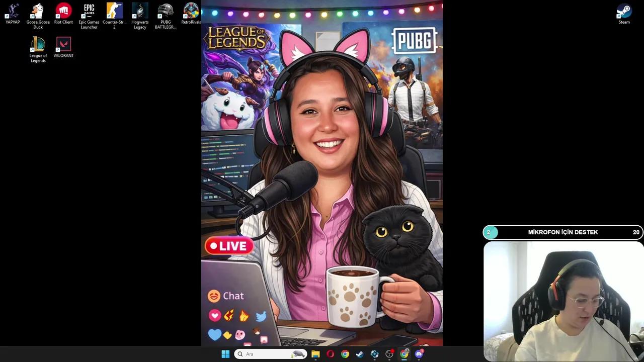The width and height of the screenshot is (644, 362).
Task: Click the MİKROFON İÇİN DESTEK progress bar
Action: coord(562,232)
